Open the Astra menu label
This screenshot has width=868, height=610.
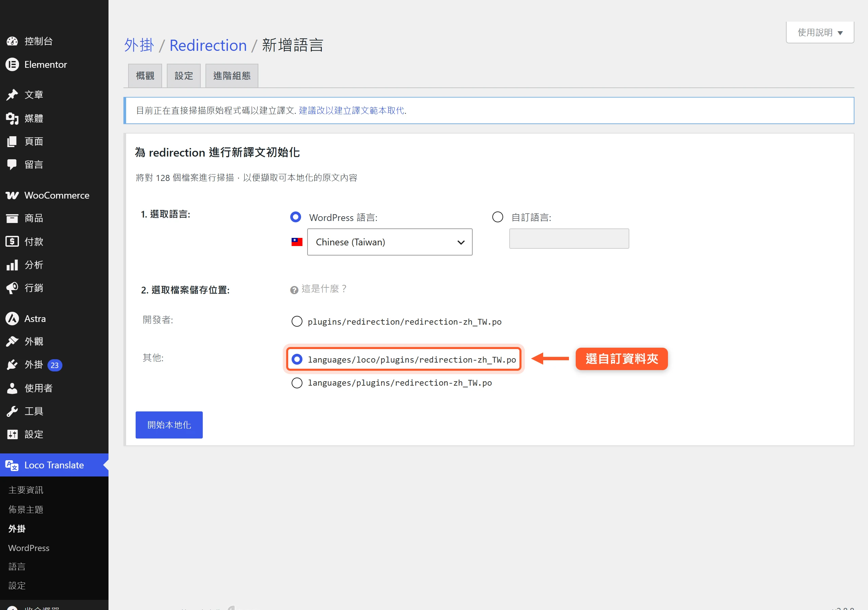click(x=35, y=319)
